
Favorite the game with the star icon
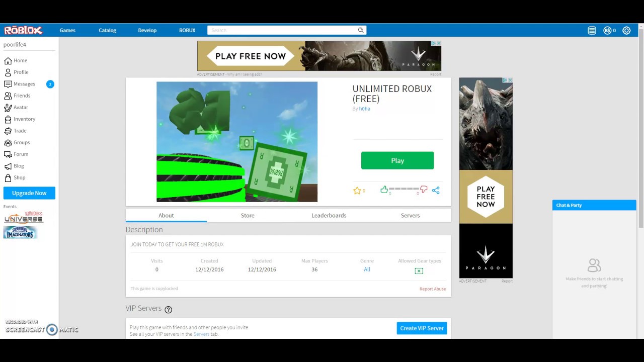357,191
